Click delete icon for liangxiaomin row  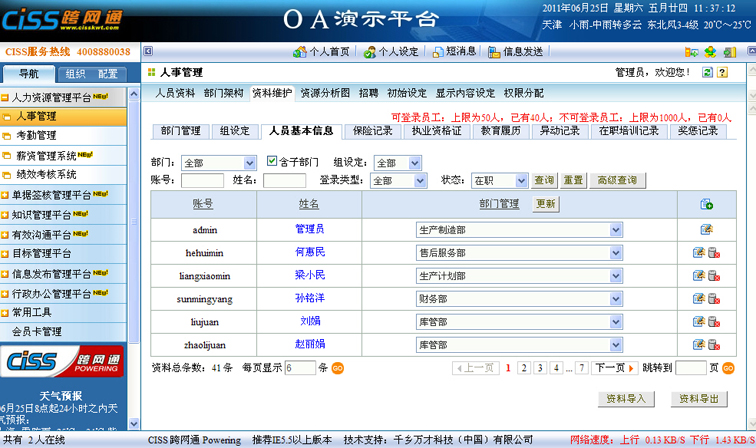(x=714, y=276)
